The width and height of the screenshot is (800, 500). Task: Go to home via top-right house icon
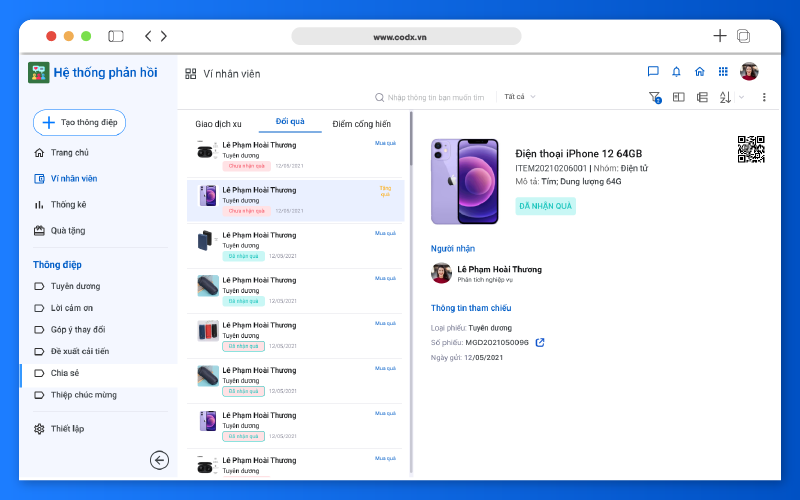pos(699,71)
